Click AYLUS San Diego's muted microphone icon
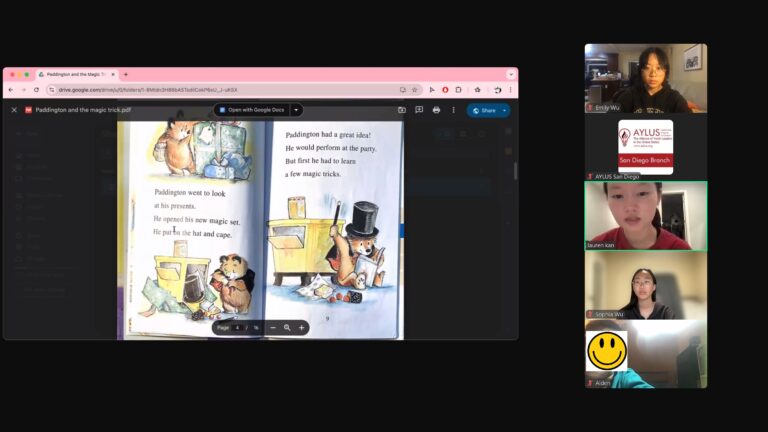The image size is (768, 432). [x=590, y=176]
